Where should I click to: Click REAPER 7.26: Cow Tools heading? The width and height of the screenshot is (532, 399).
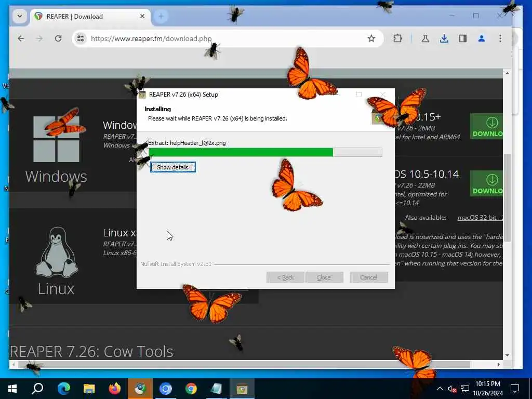pyautogui.click(x=91, y=352)
